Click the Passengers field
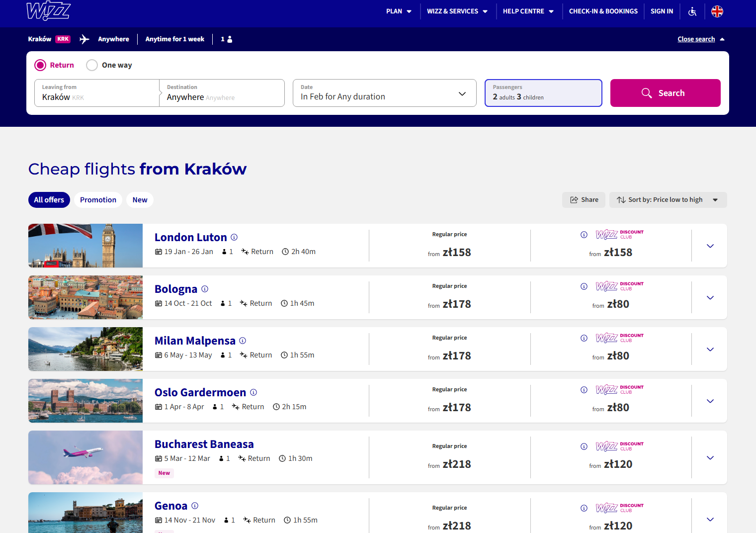Image resolution: width=756 pixels, height=533 pixels. point(543,93)
